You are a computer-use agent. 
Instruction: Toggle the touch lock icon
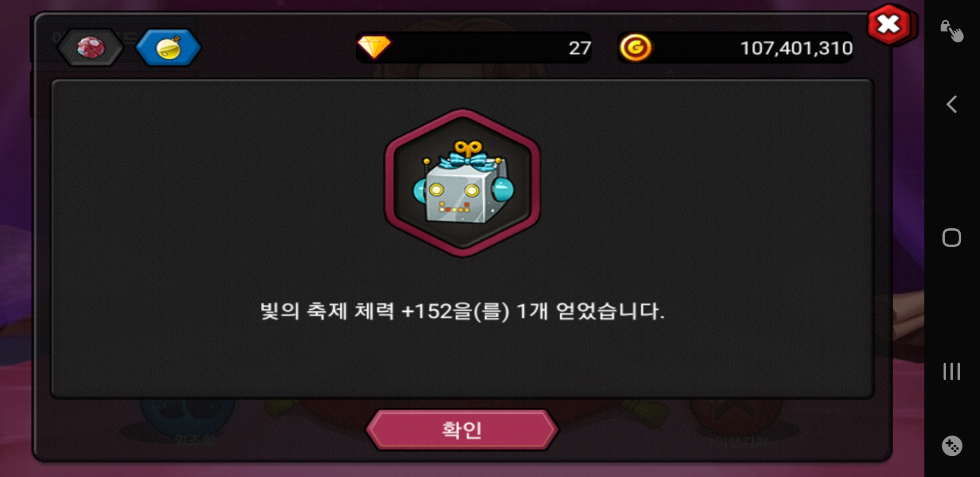click(951, 30)
